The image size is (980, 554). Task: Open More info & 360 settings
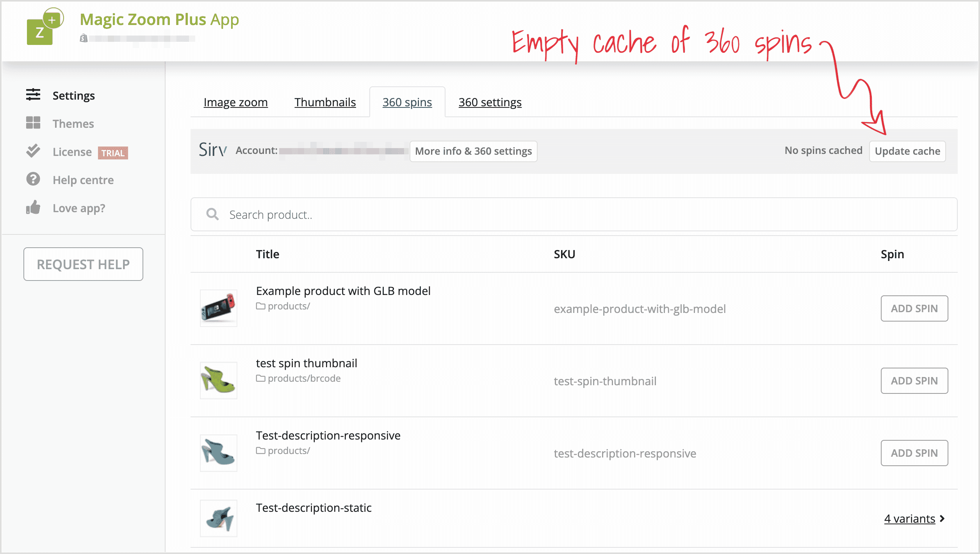click(473, 151)
